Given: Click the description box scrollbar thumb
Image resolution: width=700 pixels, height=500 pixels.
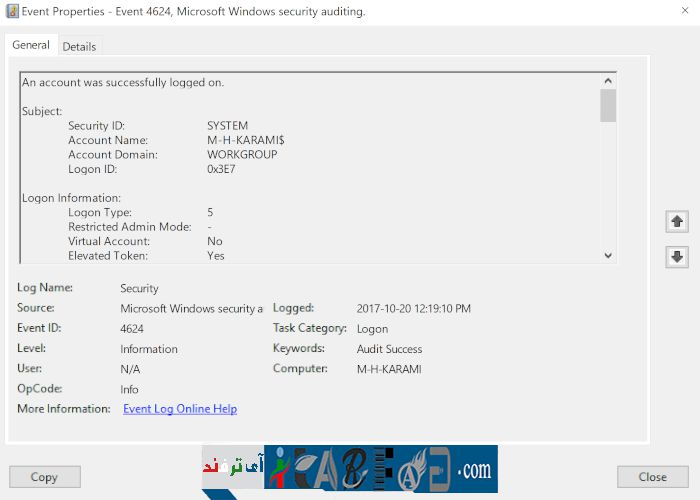Looking at the screenshot, I should click(x=608, y=105).
